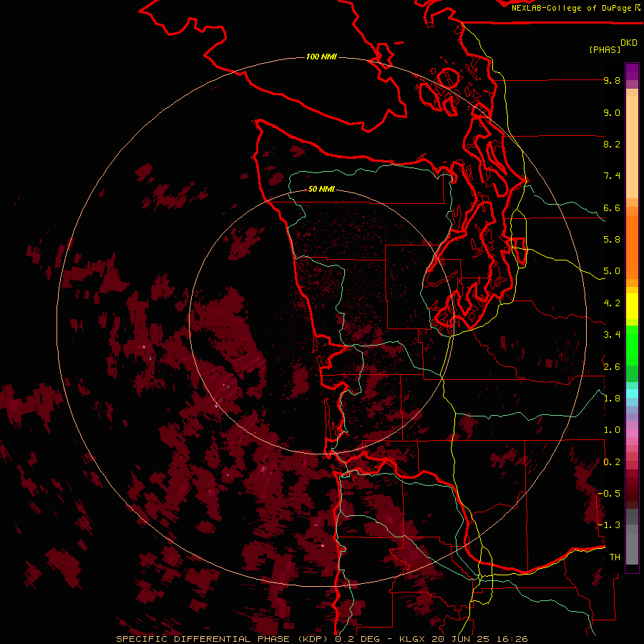The height and width of the screenshot is (644, 644).
Task: Click the DKD legend title
Action: tap(629, 43)
